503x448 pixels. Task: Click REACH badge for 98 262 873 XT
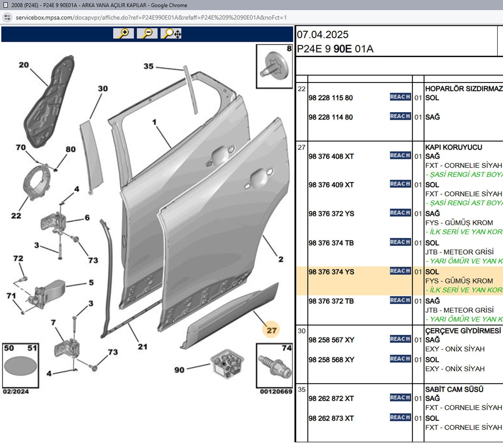(400, 417)
